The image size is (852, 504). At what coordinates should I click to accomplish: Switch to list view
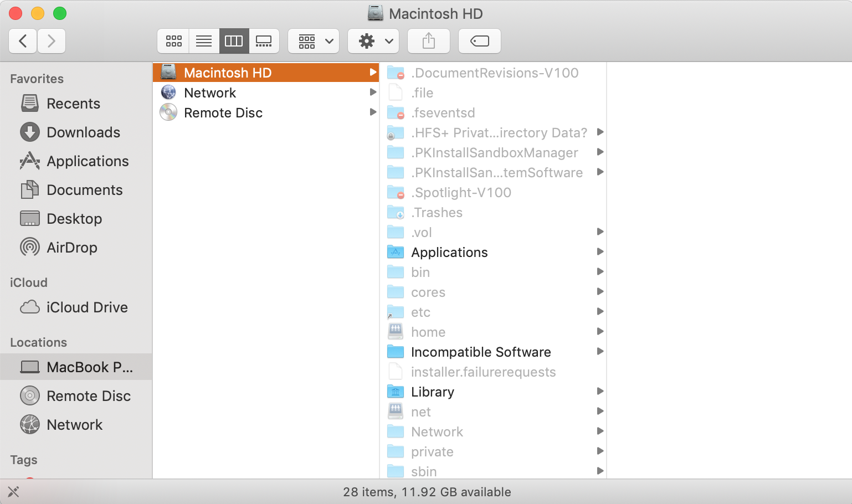coord(204,41)
